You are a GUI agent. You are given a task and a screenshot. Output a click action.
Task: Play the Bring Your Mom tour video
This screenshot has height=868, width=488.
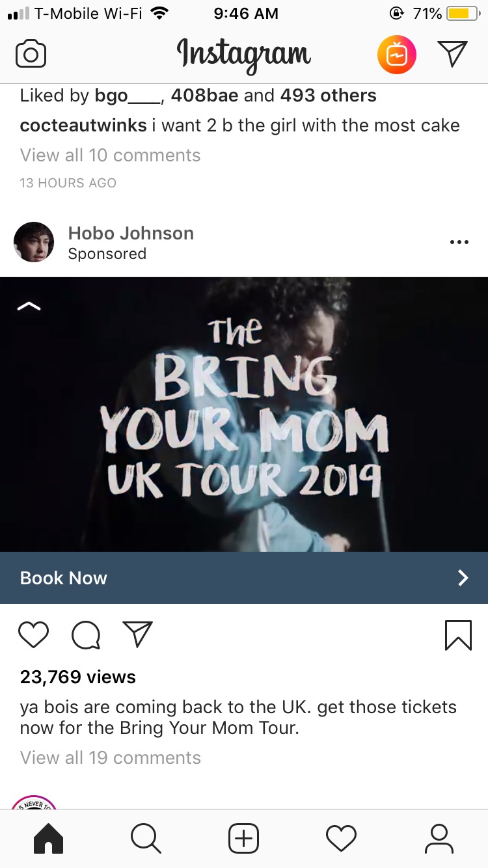pos(244,414)
